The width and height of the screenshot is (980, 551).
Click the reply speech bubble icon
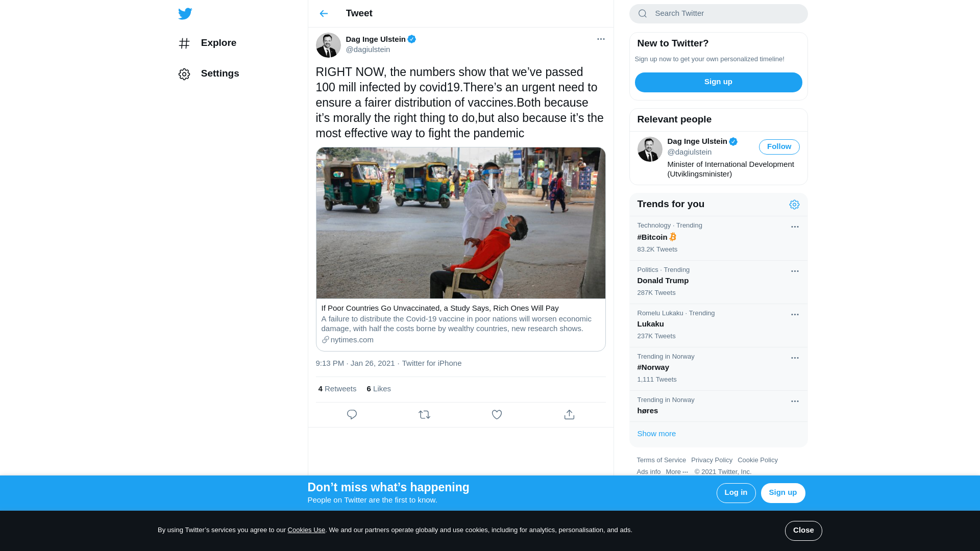(352, 415)
